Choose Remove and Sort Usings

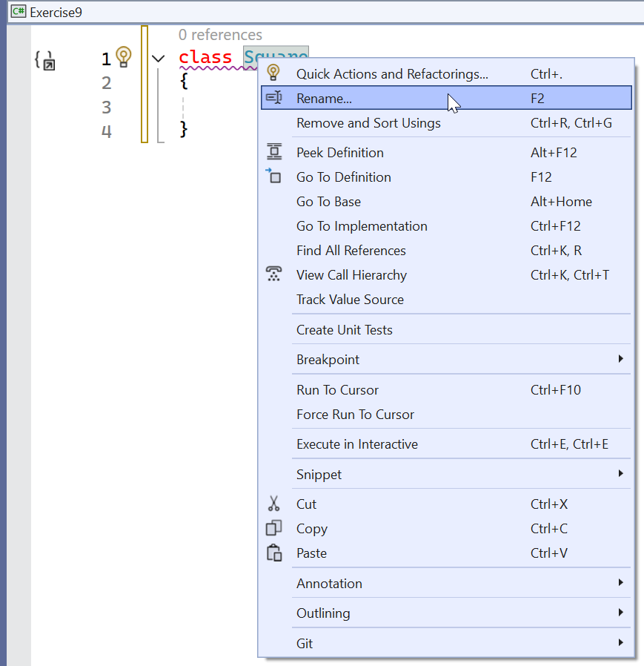pos(446,123)
